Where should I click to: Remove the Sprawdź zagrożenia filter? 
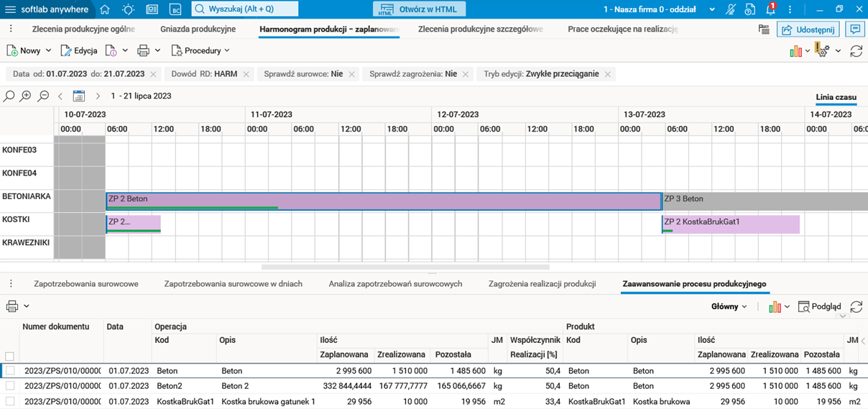466,74
